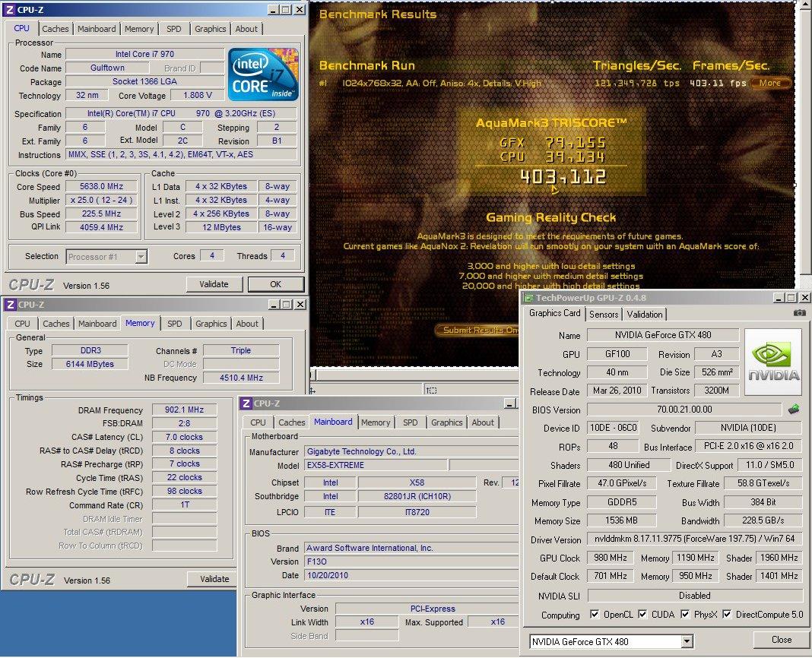The image size is (812, 658).
Task: Click the CAS# Latency 7.0 clocks value
Action: click(x=184, y=437)
